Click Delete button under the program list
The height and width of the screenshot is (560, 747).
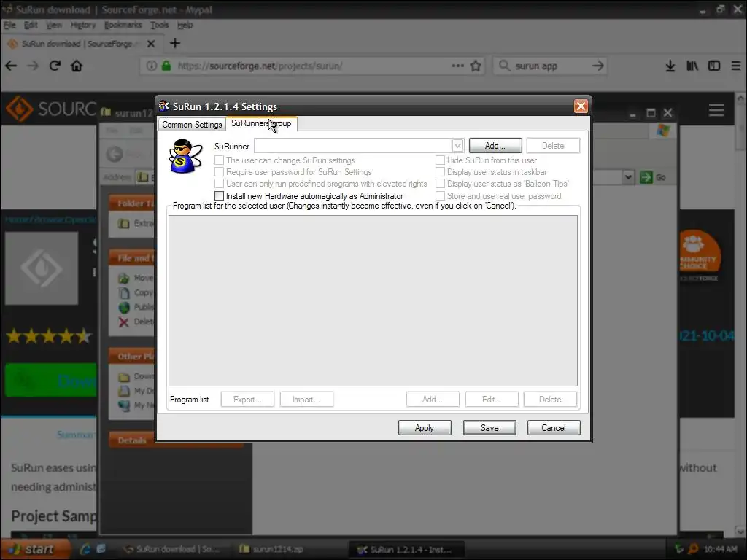point(550,400)
